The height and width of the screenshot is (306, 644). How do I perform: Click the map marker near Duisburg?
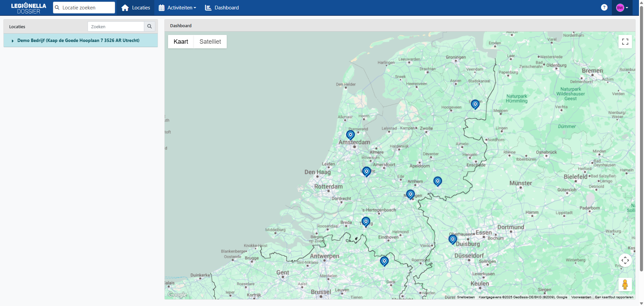point(452,239)
